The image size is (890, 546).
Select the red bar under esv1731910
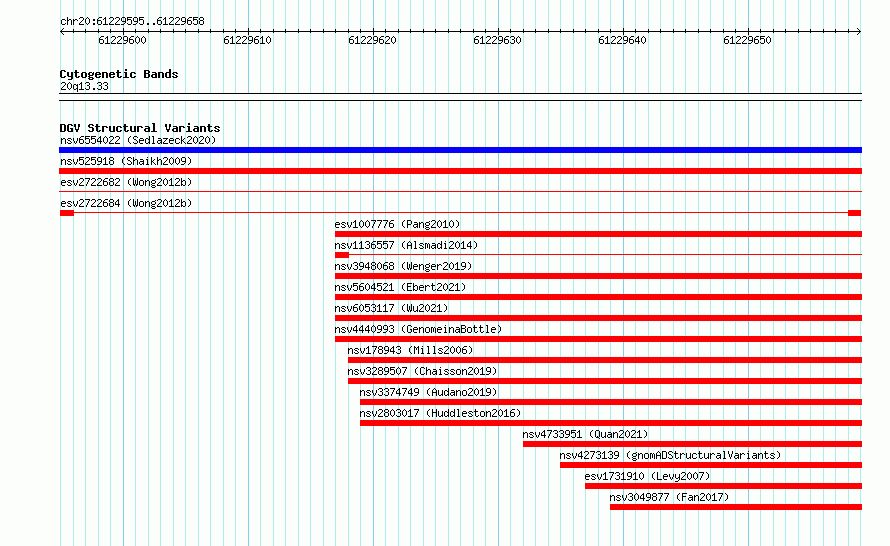point(724,486)
